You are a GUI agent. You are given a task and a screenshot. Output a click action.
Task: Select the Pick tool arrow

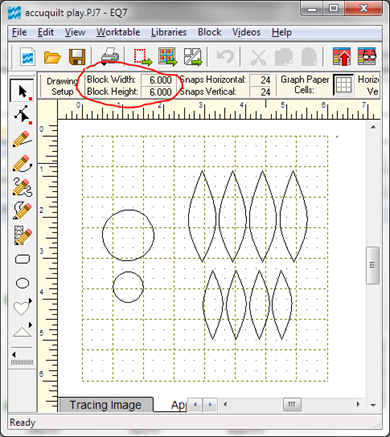point(22,91)
